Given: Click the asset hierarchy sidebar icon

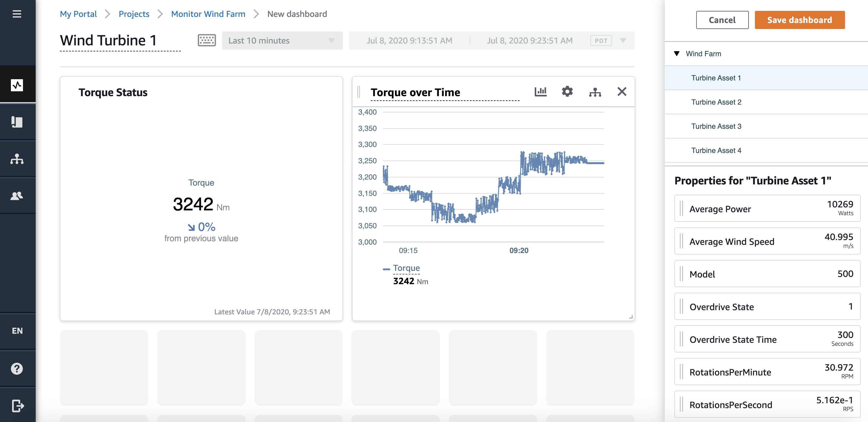Looking at the screenshot, I should tap(17, 159).
